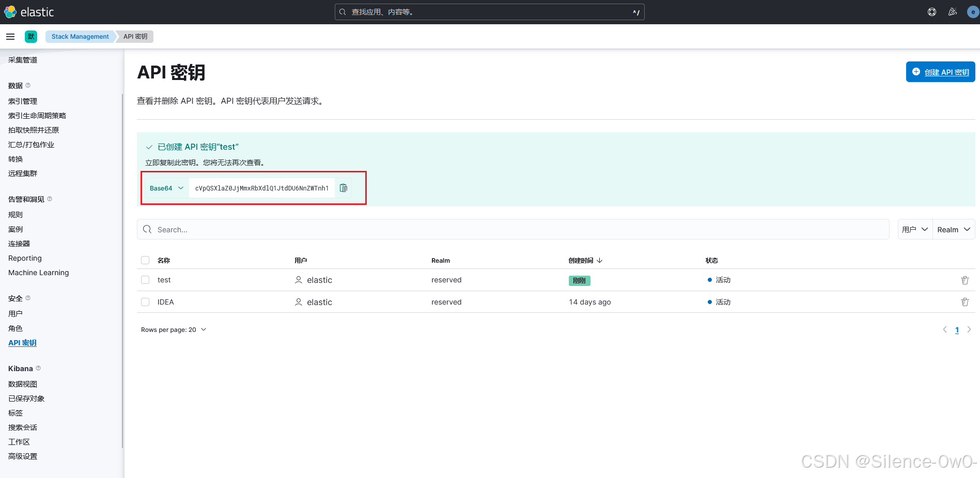Select the generated API key text

point(262,188)
